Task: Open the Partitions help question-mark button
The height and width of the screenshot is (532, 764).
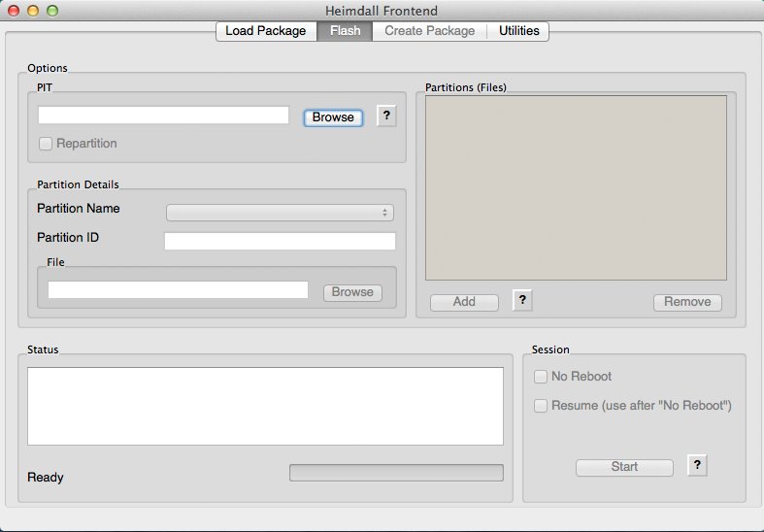Action: point(522,300)
